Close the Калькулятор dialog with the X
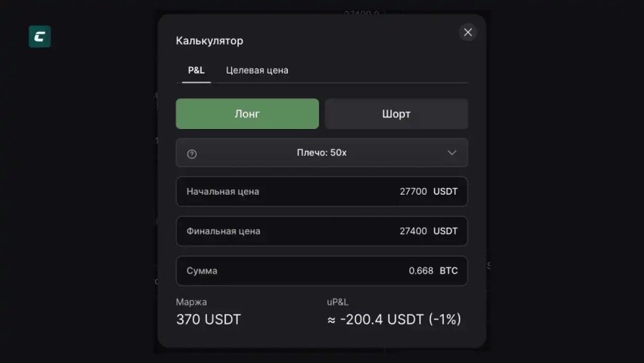The height and width of the screenshot is (363, 644). 468,32
